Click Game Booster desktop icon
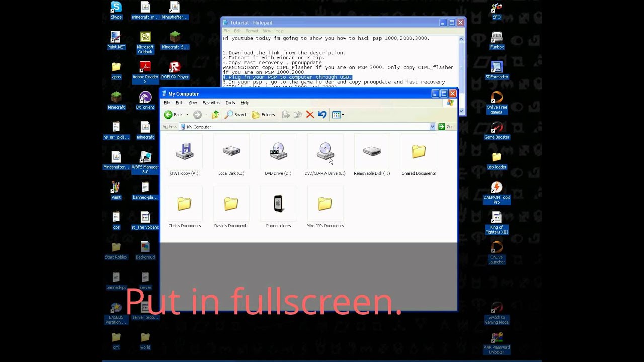The height and width of the screenshot is (362, 644). click(497, 130)
